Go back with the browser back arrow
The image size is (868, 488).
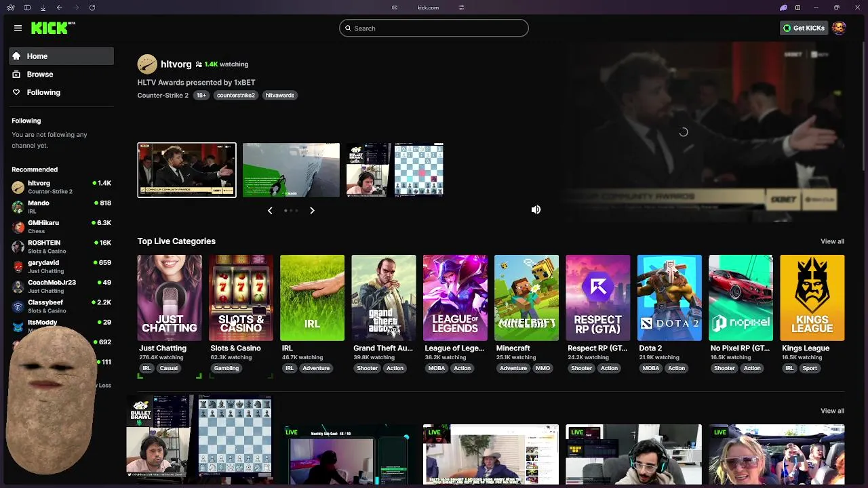tap(60, 7)
